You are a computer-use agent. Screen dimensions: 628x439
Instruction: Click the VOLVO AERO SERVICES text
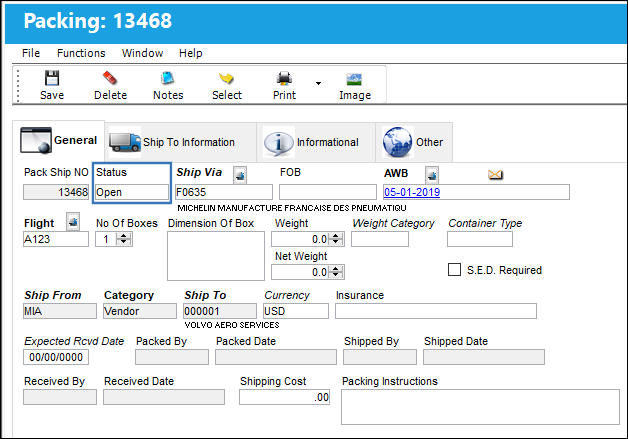(x=232, y=325)
